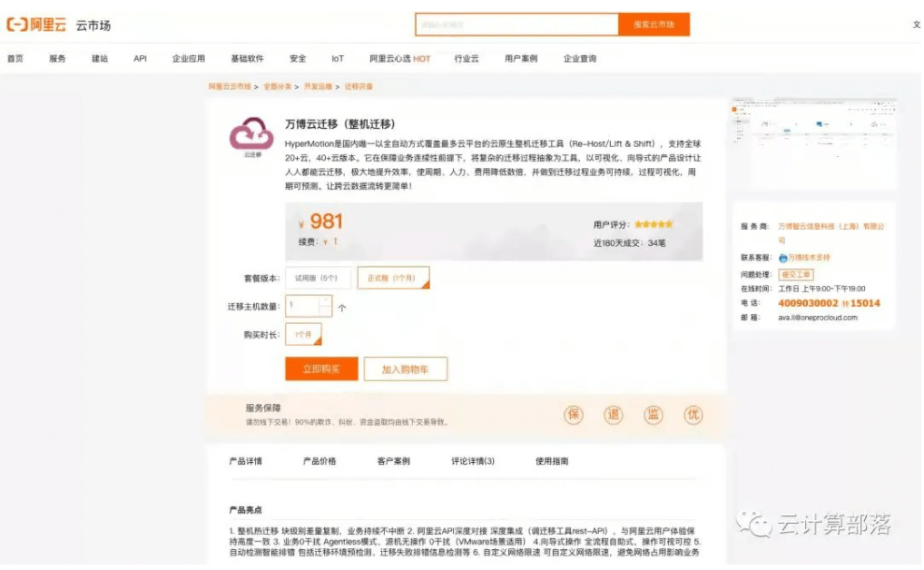This screenshot has height=570, width=924.
Task: Open the IoT nav item
Action: (337, 58)
